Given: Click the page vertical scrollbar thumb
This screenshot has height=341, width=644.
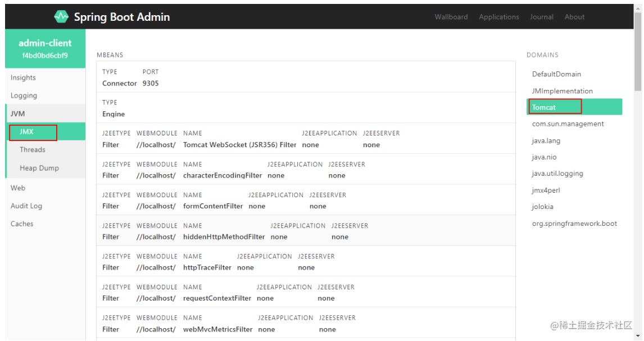Looking at the screenshot, I should coord(638,51).
